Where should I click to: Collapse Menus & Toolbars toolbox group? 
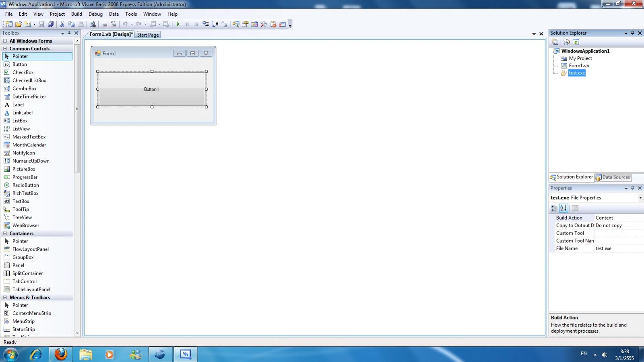(x=5, y=298)
